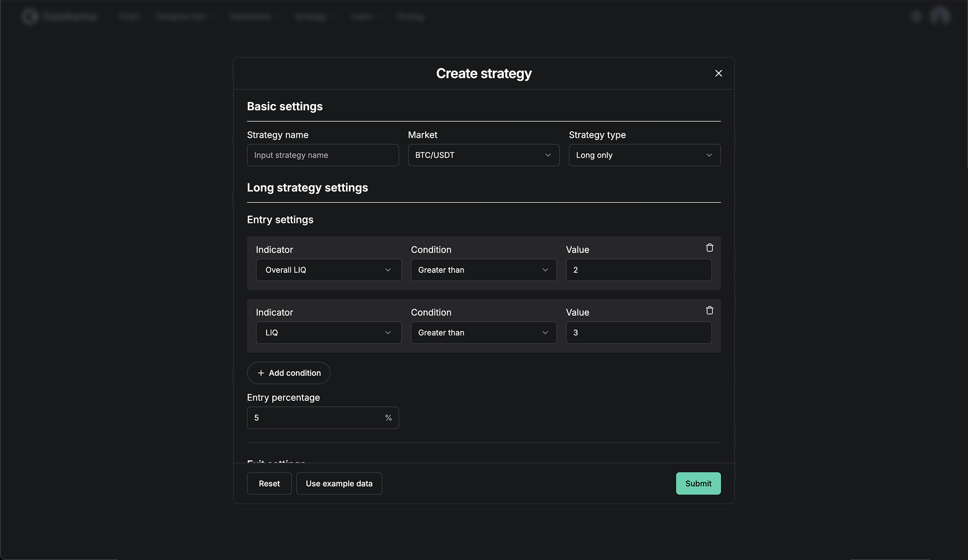
Task: Click the Entry percentage input field
Action: click(x=317, y=418)
